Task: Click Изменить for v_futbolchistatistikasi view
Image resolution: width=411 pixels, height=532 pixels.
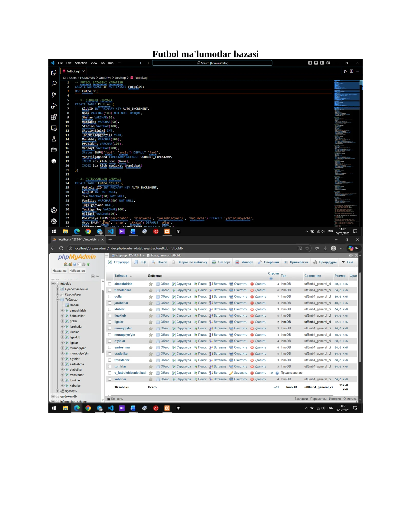Action: click(x=238, y=373)
